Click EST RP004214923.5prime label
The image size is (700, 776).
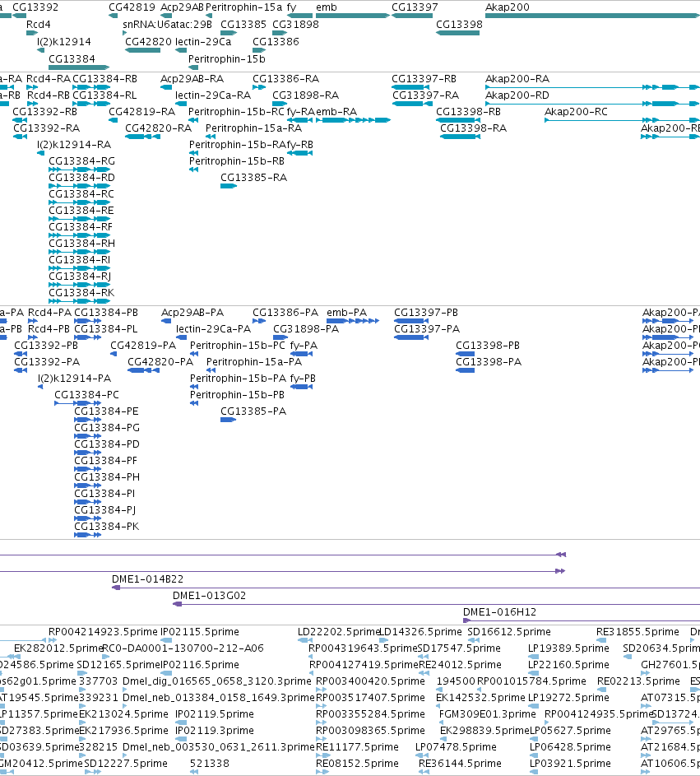[x=103, y=631]
